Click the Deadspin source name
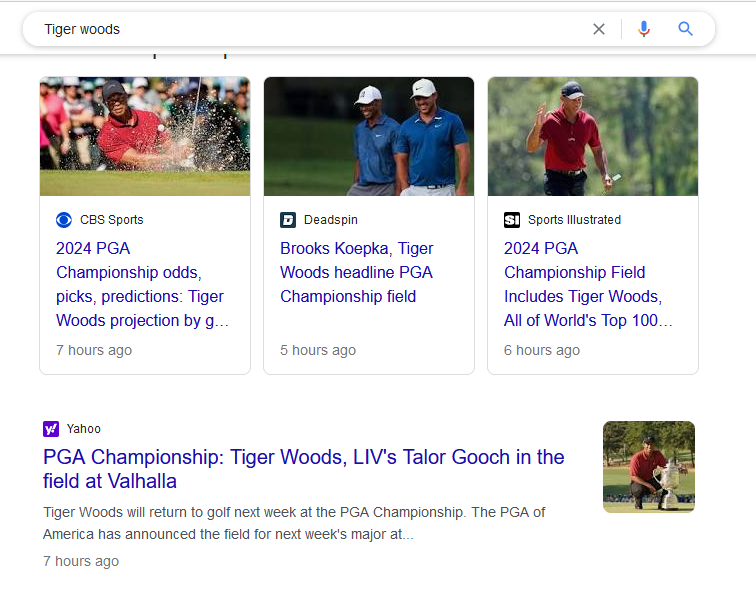The height and width of the screenshot is (595, 756). point(331,220)
